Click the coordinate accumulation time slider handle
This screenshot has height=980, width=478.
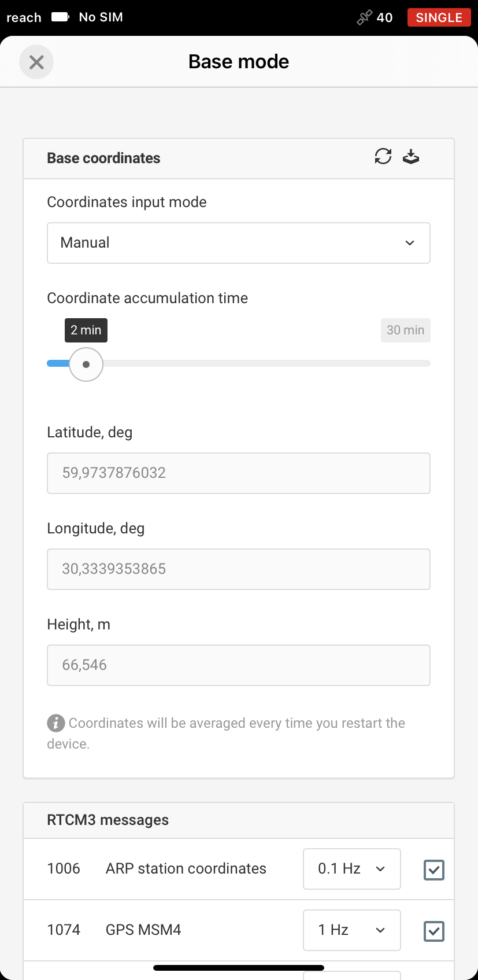[x=86, y=364]
